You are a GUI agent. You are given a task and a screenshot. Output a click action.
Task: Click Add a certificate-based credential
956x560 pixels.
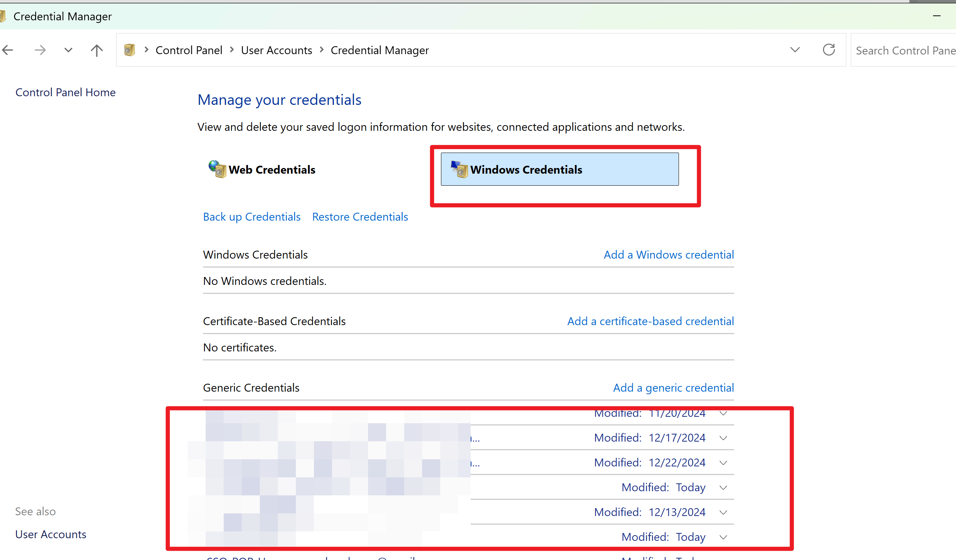coord(650,321)
